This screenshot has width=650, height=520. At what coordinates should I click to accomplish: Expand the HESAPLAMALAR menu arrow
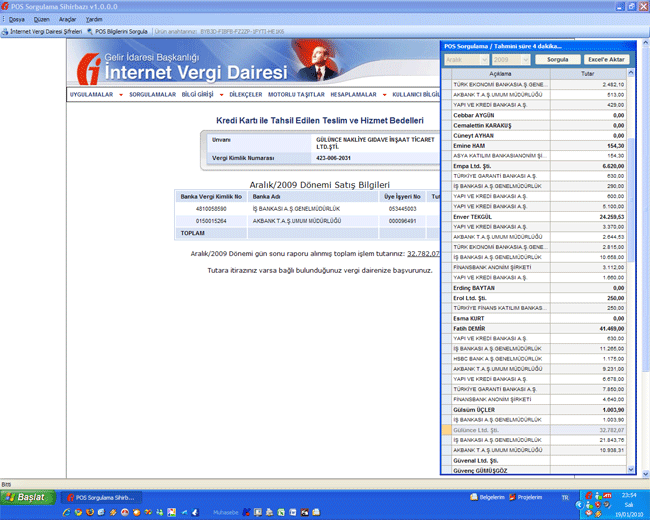point(384,95)
